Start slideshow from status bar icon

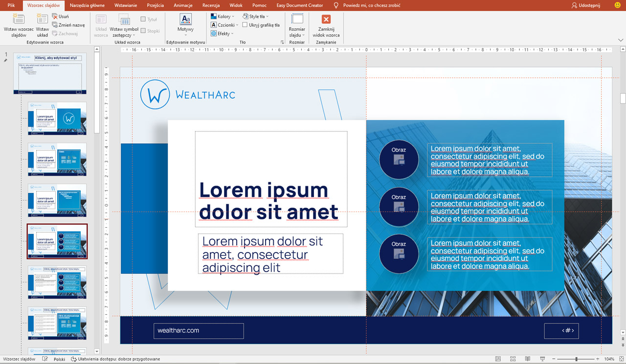(542, 359)
